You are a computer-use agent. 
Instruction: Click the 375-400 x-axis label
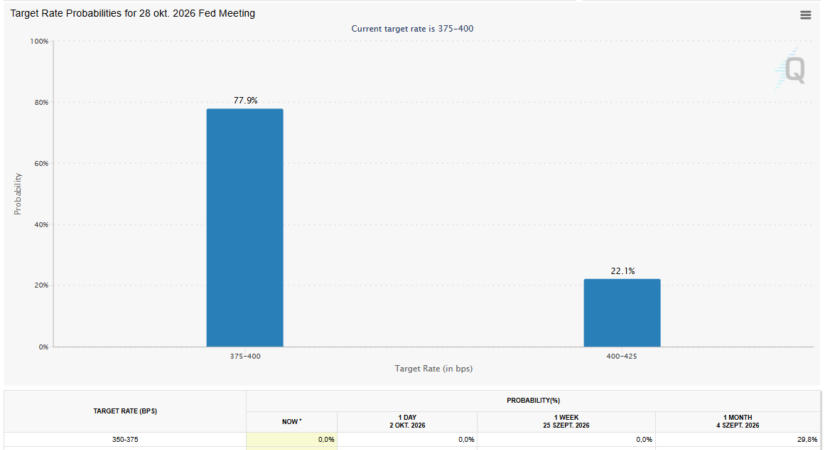(245, 356)
